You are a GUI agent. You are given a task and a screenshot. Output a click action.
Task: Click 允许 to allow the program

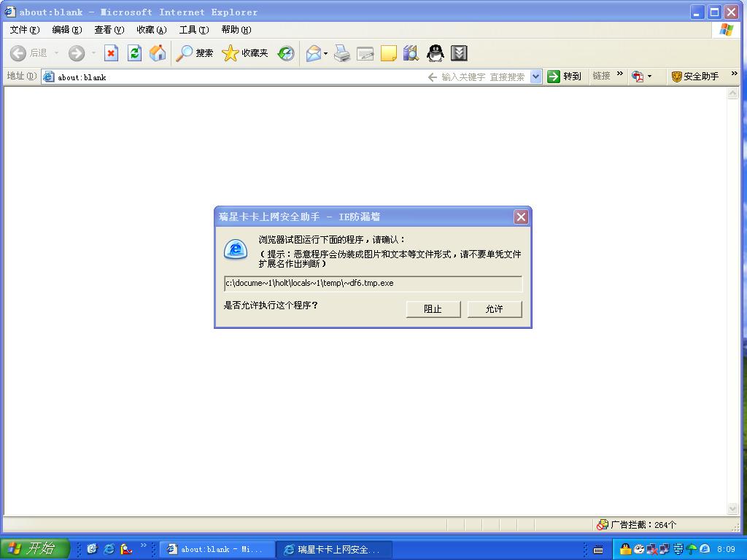(495, 308)
